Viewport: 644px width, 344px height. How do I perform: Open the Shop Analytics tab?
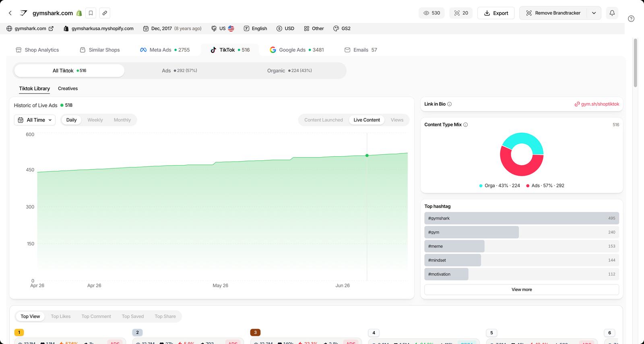(x=37, y=50)
